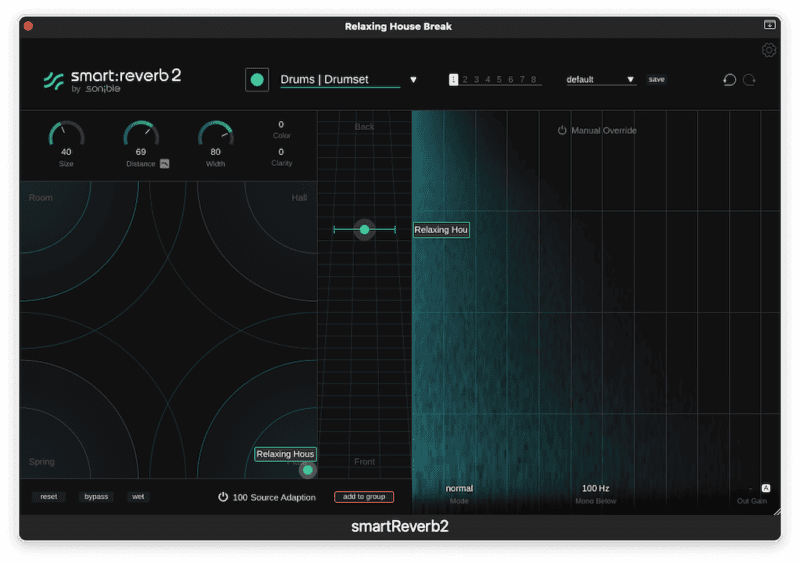Click the red window close button
Image resolution: width=800 pixels, height=563 pixels.
point(29,26)
